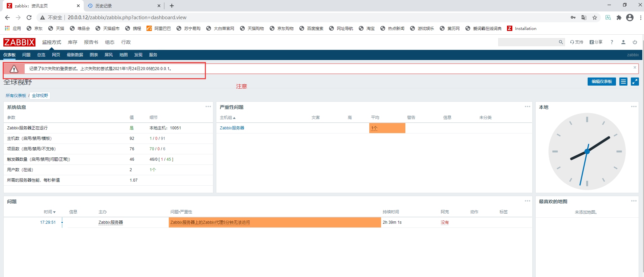Reload the page with refresh icon
The width and height of the screenshot is (644, 277).
click(x=29, y=18)
